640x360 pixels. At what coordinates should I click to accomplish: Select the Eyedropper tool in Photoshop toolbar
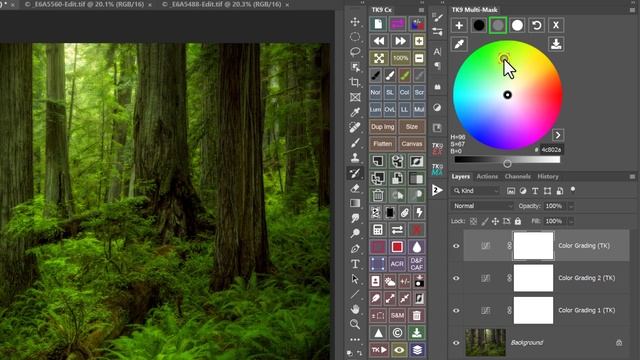click(x=355, y=112)
